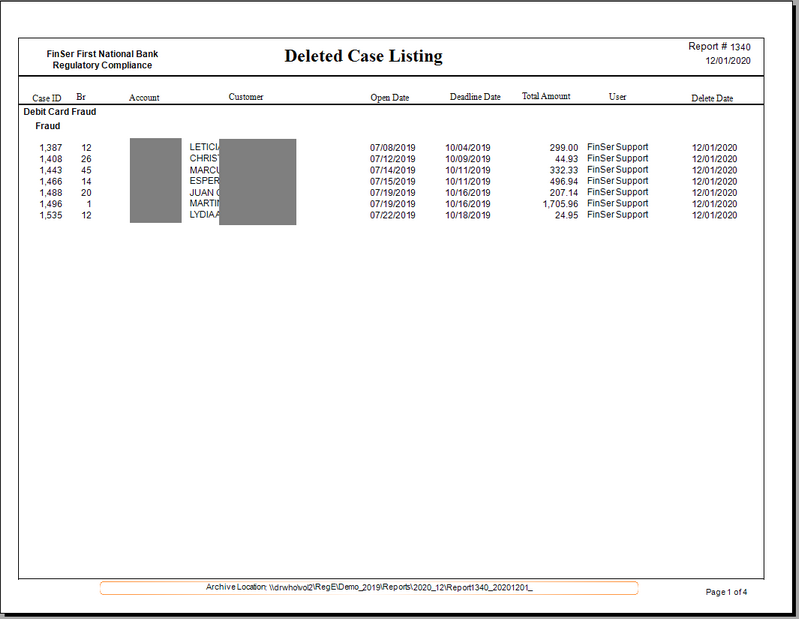Screen dimensions: 799x619
Task: Click branch 14 in case 1,466 row
Action: [x=86, y=181]
